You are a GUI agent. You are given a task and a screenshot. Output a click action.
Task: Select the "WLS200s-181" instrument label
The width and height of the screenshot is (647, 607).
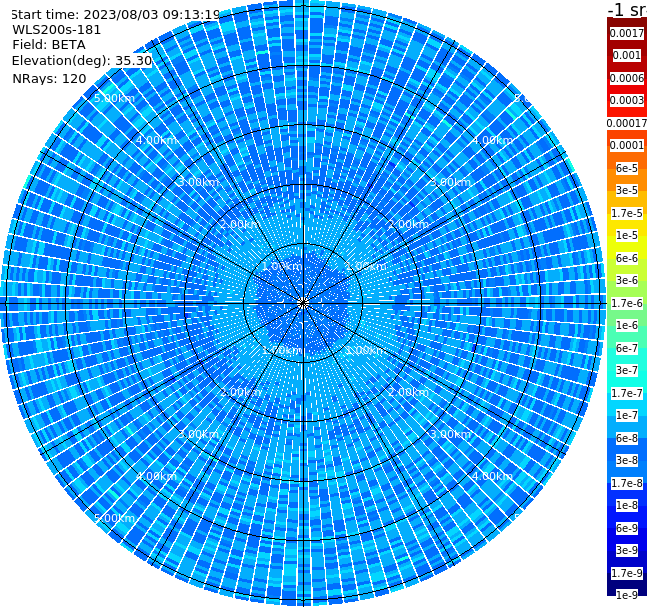pyautogui.click(x=57, y=30)
